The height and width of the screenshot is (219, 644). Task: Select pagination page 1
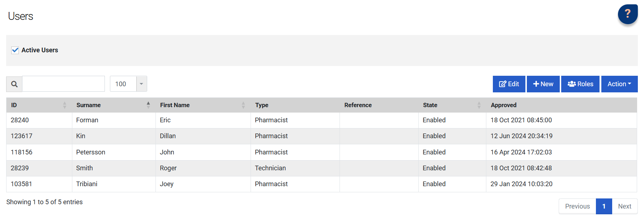(604, 206)
